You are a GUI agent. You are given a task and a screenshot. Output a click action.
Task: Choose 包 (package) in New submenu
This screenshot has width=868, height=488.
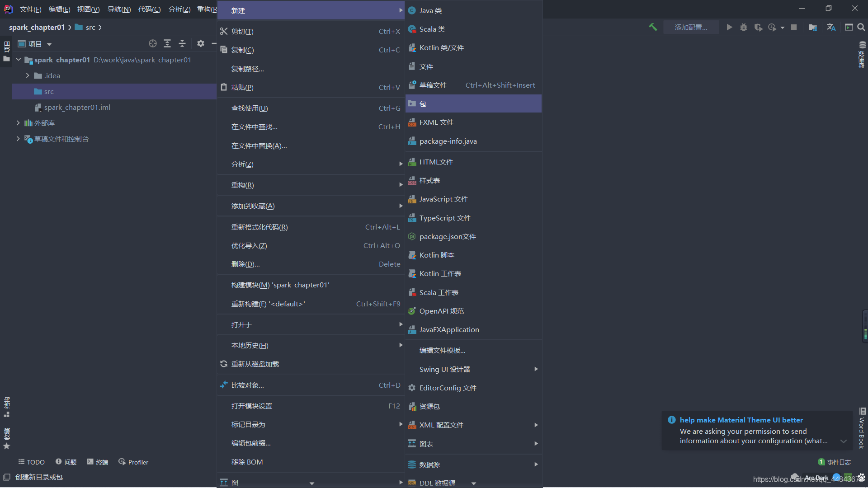pos(473,103)
